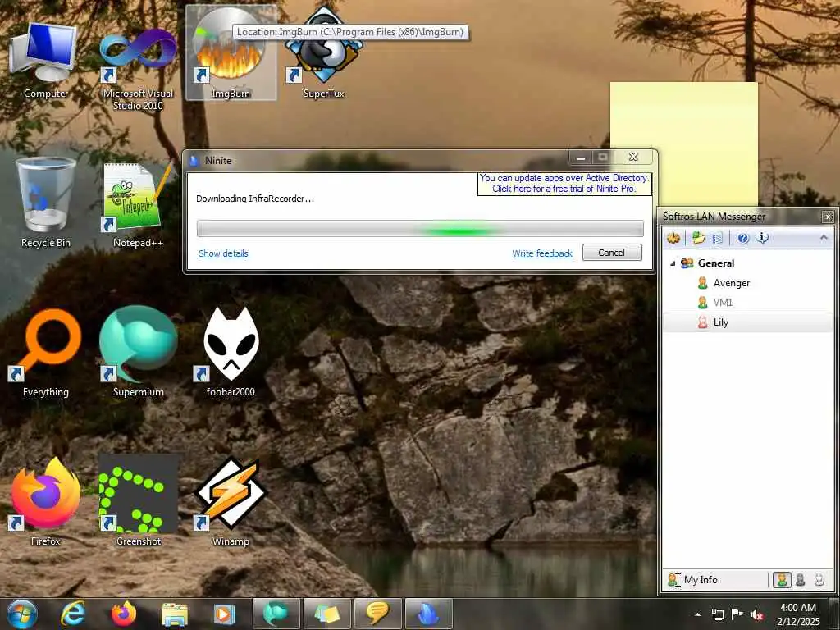Select user Avenger in LAN Messenger
This screenshot has height=630, width=840.
[x=748, y=283]
